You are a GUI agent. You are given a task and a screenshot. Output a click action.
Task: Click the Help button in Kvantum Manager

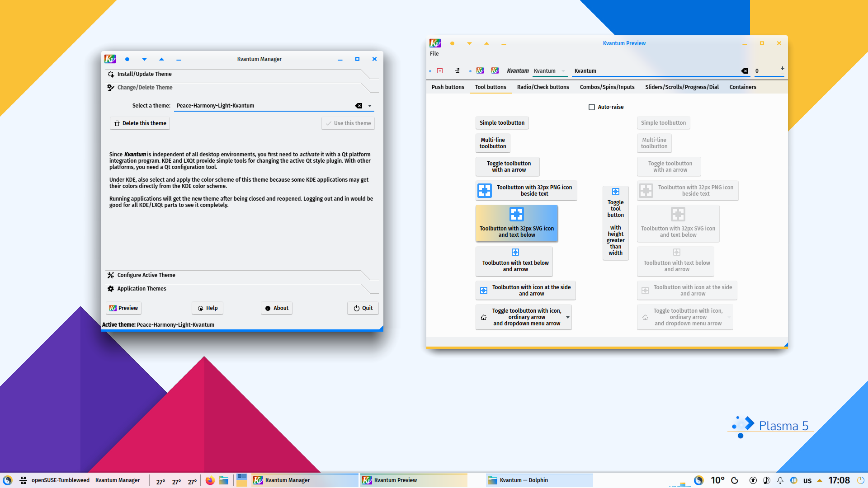pyautogui.click(x=208, y=308)
